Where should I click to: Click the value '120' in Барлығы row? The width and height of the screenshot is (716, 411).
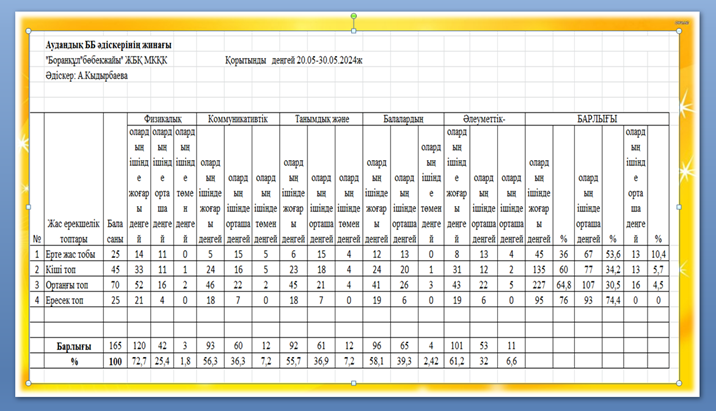point(139,346)
